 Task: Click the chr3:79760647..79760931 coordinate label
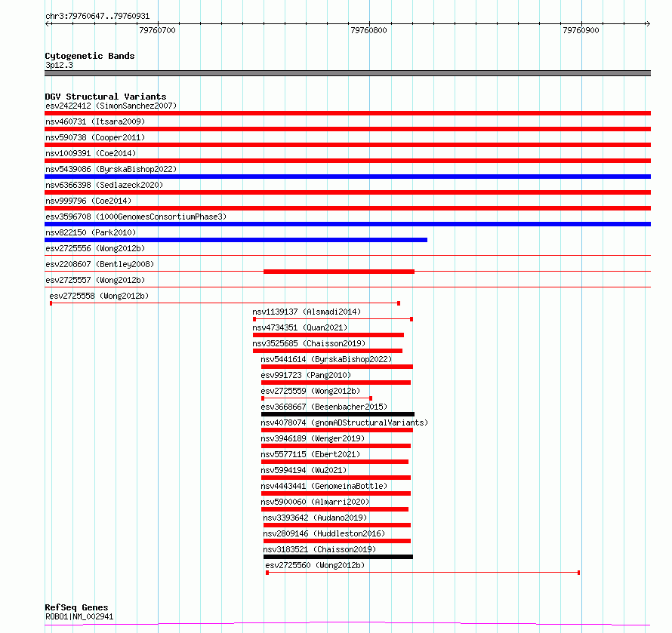tap(97, 17)
